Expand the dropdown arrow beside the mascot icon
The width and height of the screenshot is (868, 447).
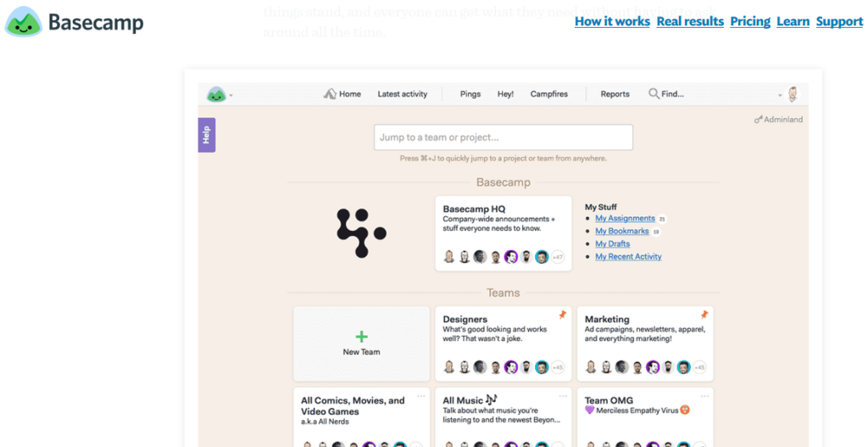(x=231, y=96)
